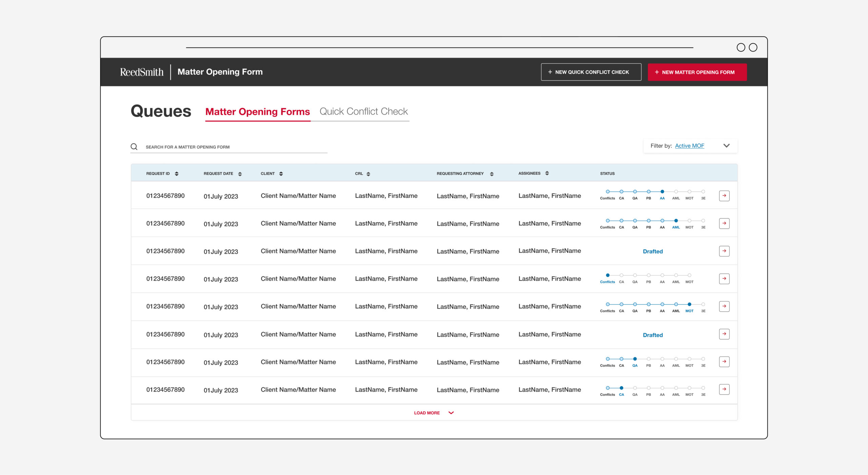Image resolution: width=868 pixels, height=475 pixels.
Task: Click New Quick Conflict Check button
Action: (589, 72)
